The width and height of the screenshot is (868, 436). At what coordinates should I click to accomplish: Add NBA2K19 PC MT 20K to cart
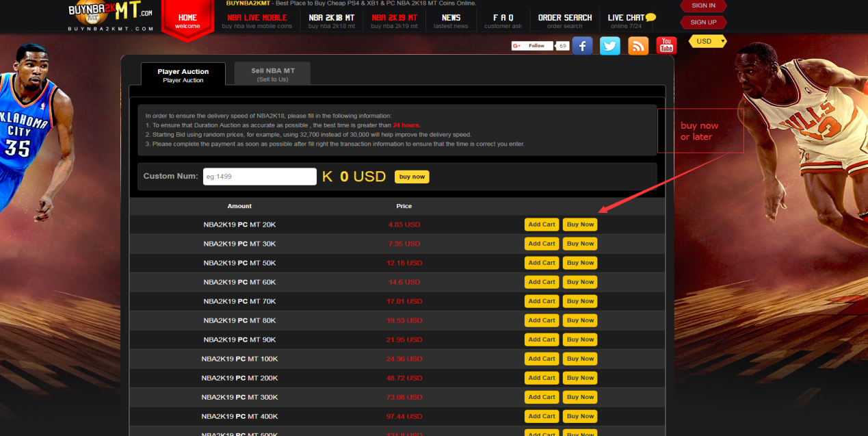pyautogui.click(x=542, y=225)
